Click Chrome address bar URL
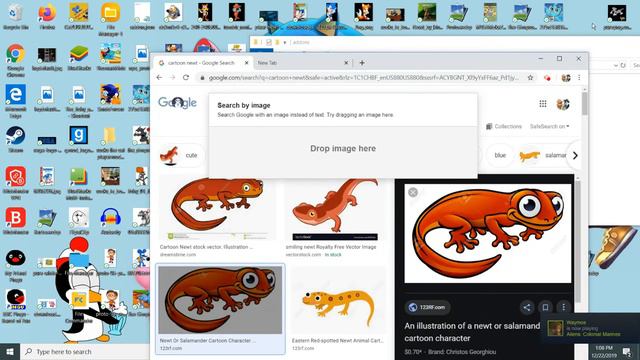The image size is (640, 360). coord(363,78)
